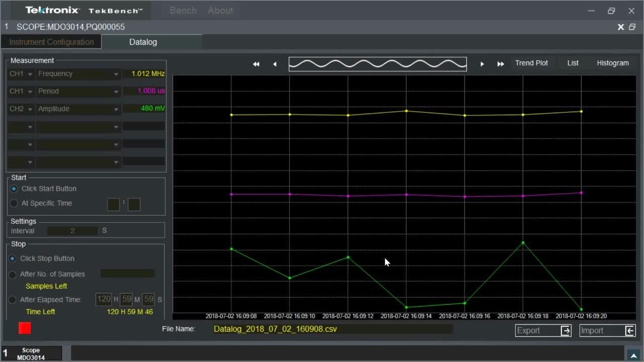Jump to start with fast rewind arrows

(x=256, y=64)
